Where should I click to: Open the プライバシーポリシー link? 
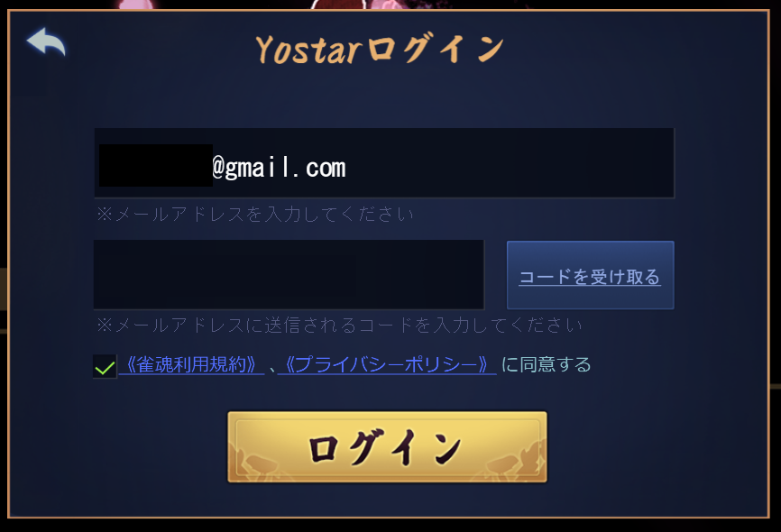(387, 364)
